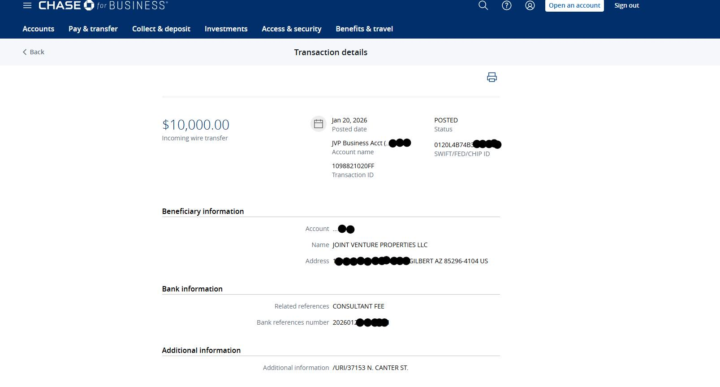Click the help question mark icon
The height and width of the screenshot is (387, 720).
tap(506, 6)
